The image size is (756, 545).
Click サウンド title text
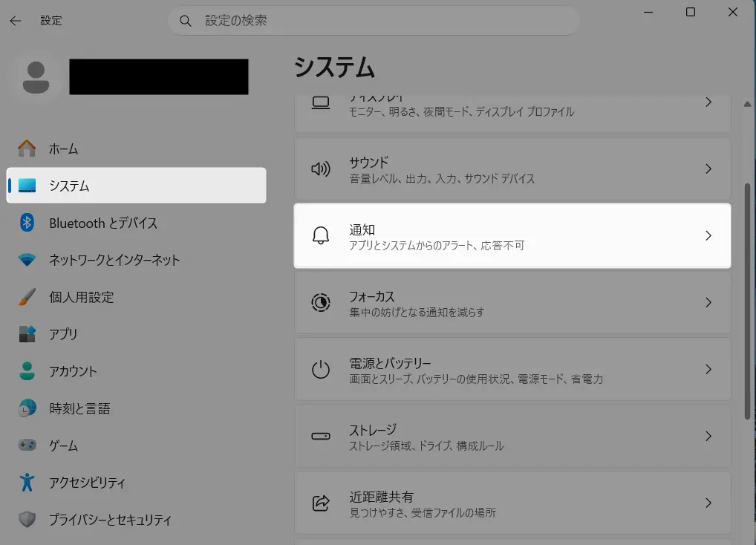pos(369,163)
